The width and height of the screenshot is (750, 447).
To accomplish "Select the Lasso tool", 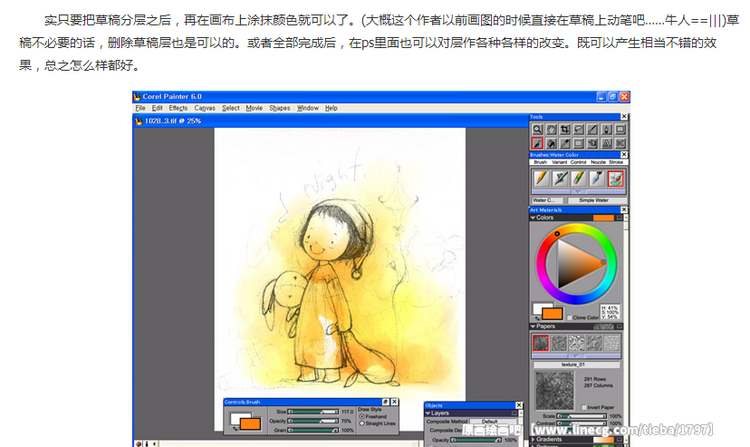I will (x=579, y=130).
